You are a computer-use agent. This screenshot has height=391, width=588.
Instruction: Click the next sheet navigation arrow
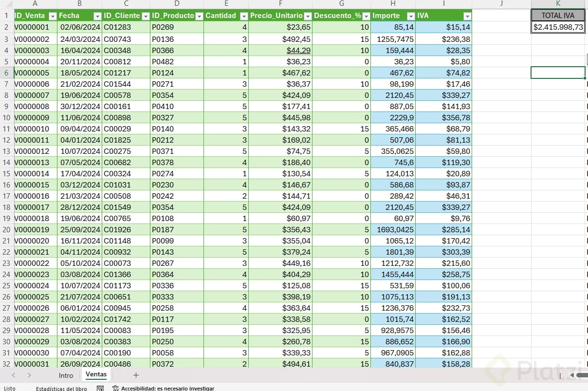tap(29, 375)
